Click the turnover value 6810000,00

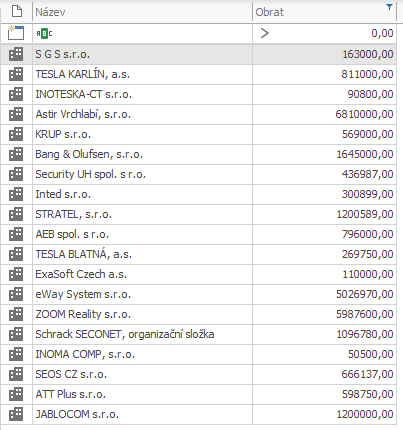tap(364, 114)
